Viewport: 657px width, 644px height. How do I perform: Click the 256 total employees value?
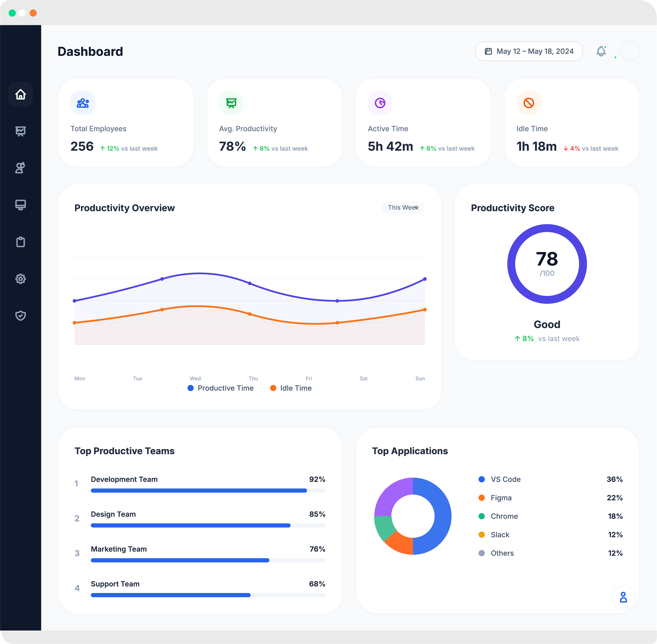[x=82, y=147]
